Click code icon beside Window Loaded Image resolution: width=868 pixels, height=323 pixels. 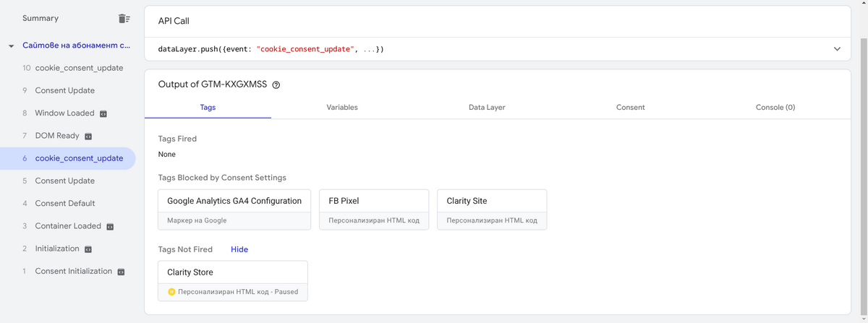coord(103,113)
